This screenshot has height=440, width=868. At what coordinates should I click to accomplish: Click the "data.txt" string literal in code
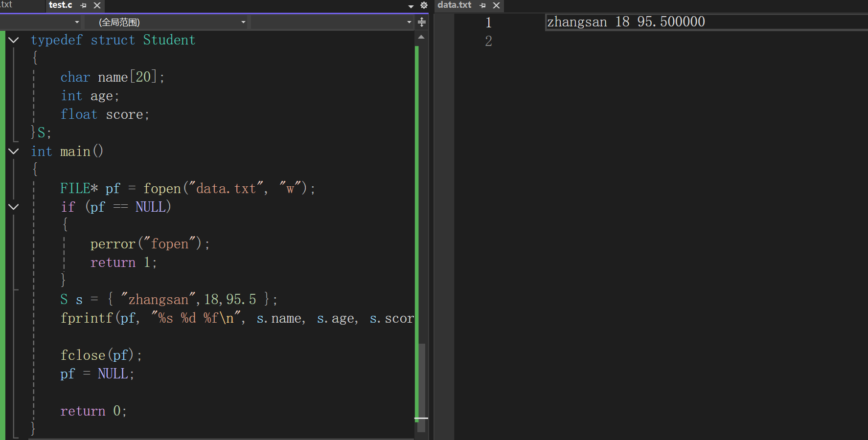(227, 189)
